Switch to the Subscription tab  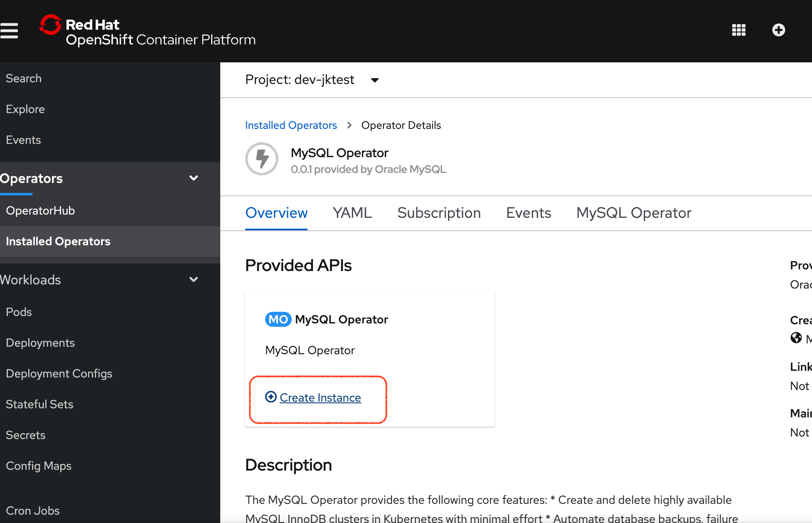439,213
